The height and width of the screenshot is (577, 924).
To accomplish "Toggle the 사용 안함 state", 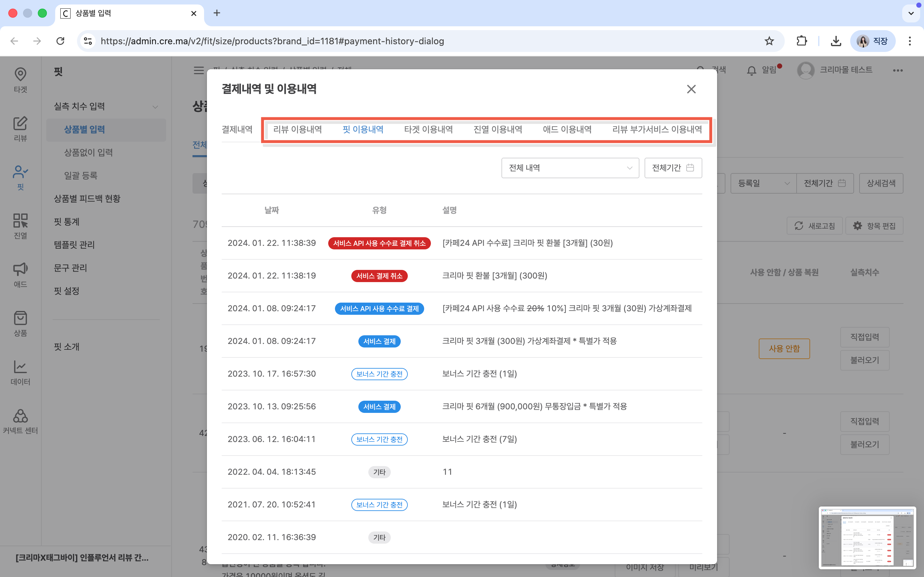I will (x=784, y=348).
